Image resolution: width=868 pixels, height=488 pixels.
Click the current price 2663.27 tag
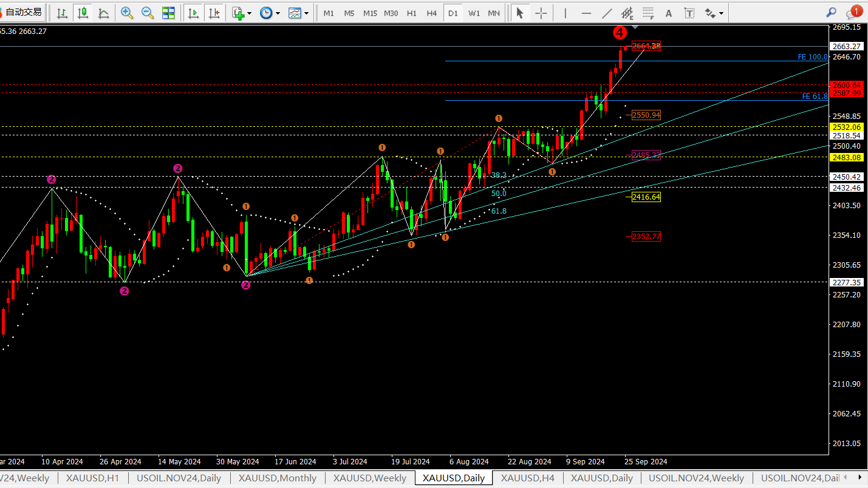847,47
